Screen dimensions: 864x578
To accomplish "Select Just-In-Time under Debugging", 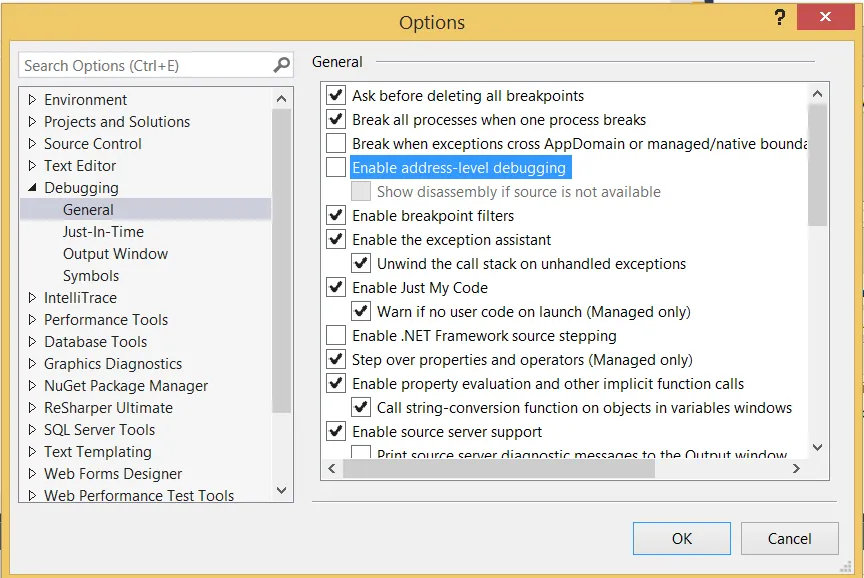I will click(103, 232).
